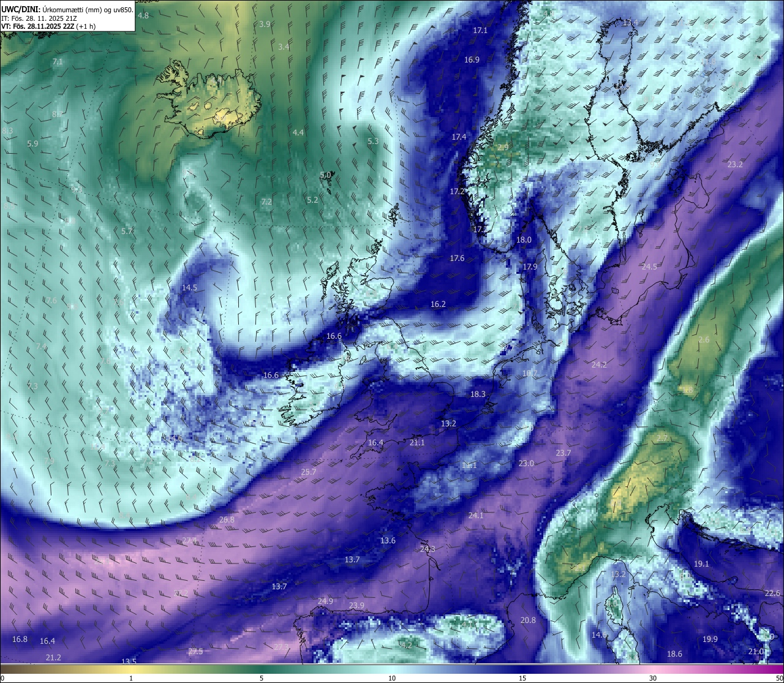Click the 21.1 value label
Viewport: 784px width, 683px height.
pos(417,443)
